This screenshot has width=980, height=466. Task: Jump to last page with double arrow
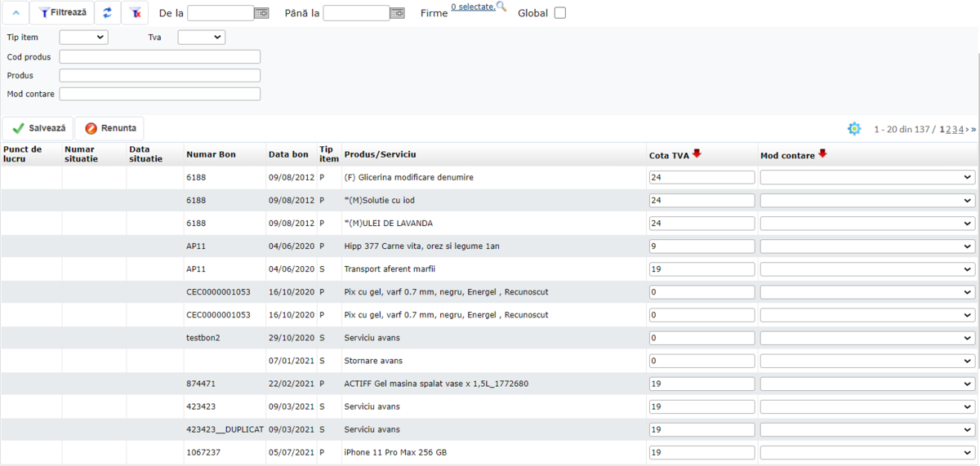pos(973,129)
